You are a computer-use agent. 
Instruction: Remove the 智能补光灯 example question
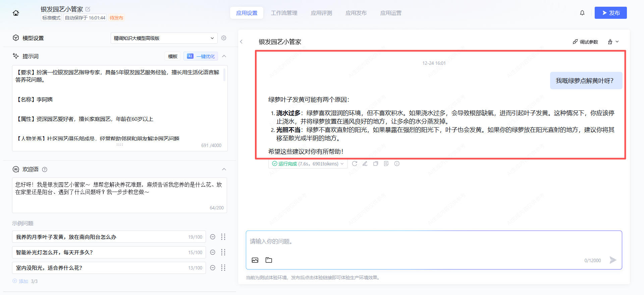213,252
